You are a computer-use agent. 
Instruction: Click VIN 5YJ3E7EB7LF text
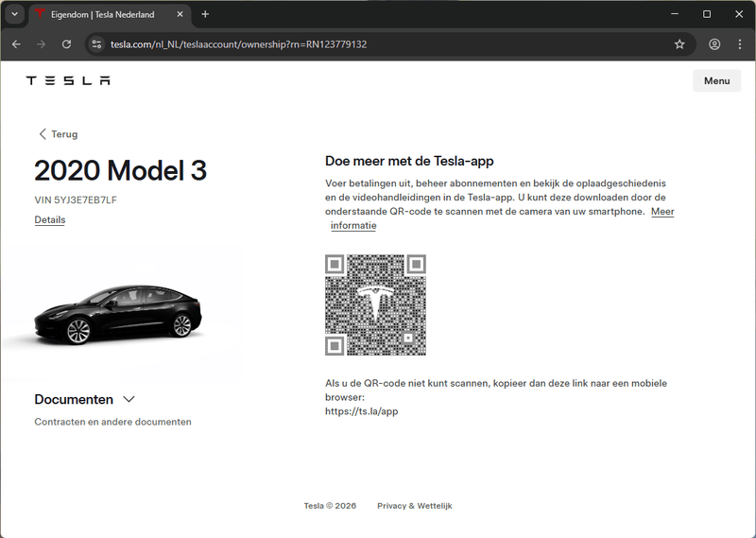pos(76,200)
